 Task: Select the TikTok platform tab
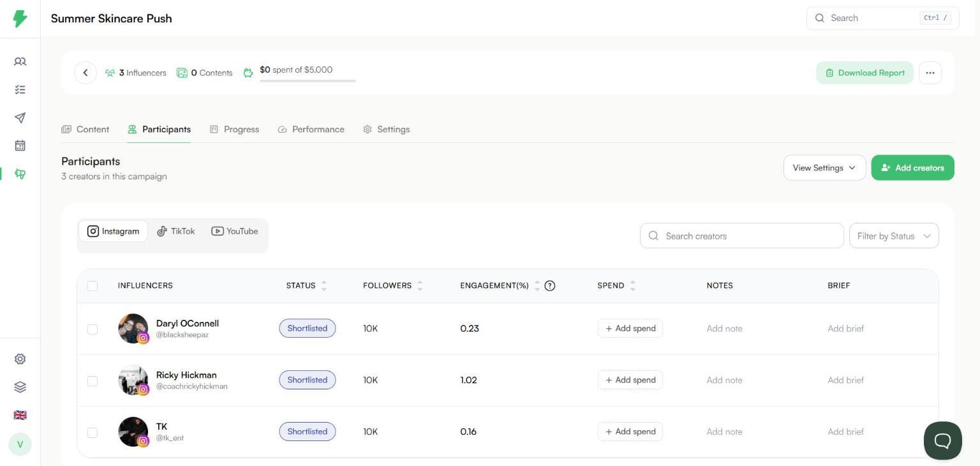click(x=176, y=231)
